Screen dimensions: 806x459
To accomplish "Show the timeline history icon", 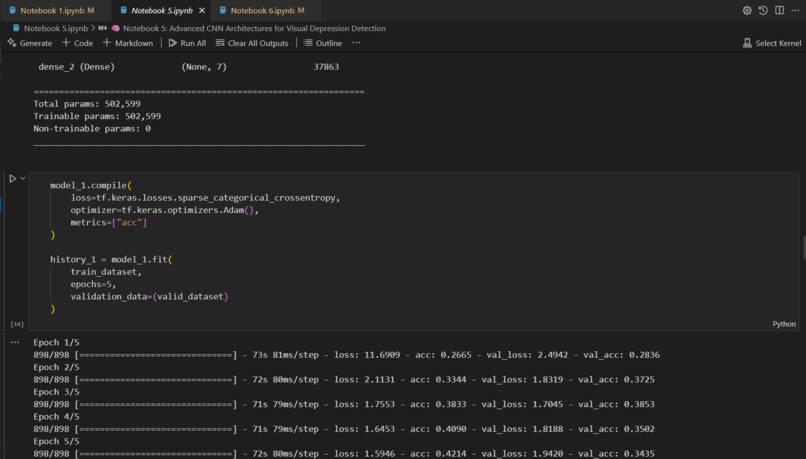I will point(763,10).
